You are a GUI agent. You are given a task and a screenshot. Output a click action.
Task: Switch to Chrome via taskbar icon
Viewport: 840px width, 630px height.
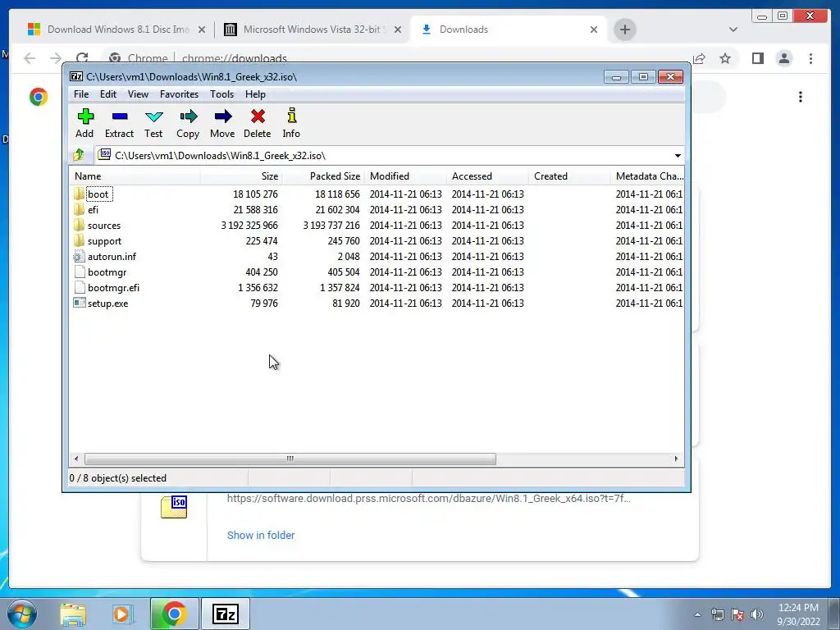pyautogui.click(x=174, y=614)
